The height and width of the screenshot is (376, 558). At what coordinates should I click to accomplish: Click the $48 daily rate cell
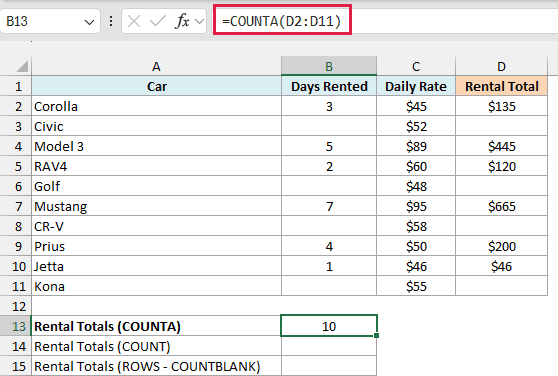[x=416, y=186]
